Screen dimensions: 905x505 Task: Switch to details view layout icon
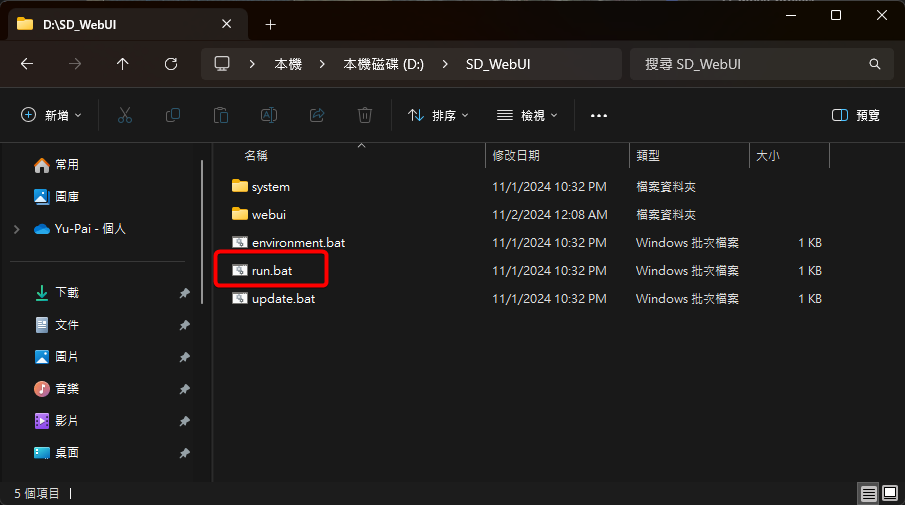(x=869, y=493)
